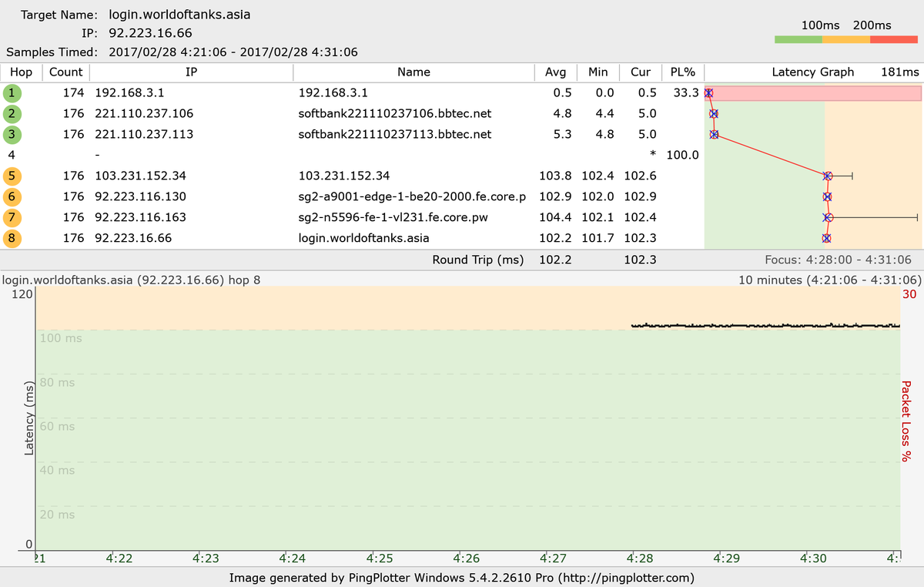The image size is (924, 587).
Task: Click the timeline graph title for hop 8
Action: [132, 280]
